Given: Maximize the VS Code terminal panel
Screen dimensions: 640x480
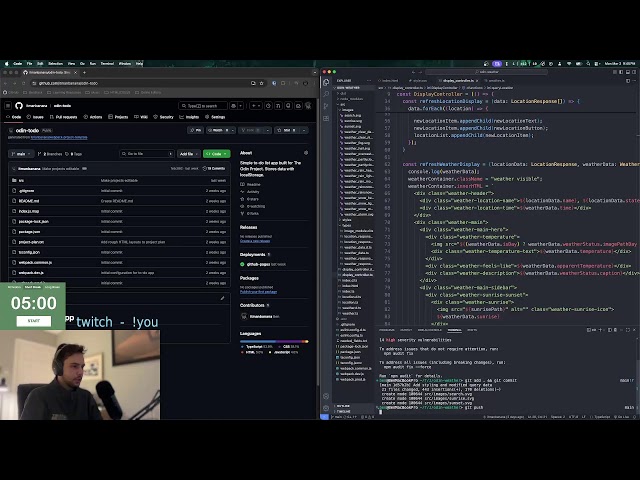Looking at the screenshot, I should click(628, 330).
